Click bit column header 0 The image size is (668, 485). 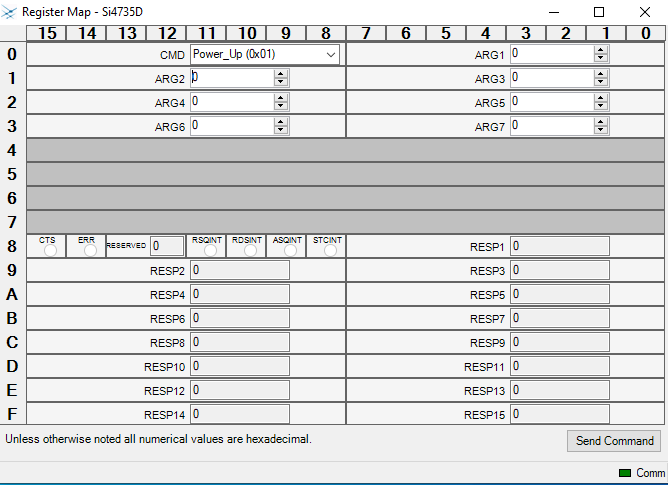[x=645, y=33]
